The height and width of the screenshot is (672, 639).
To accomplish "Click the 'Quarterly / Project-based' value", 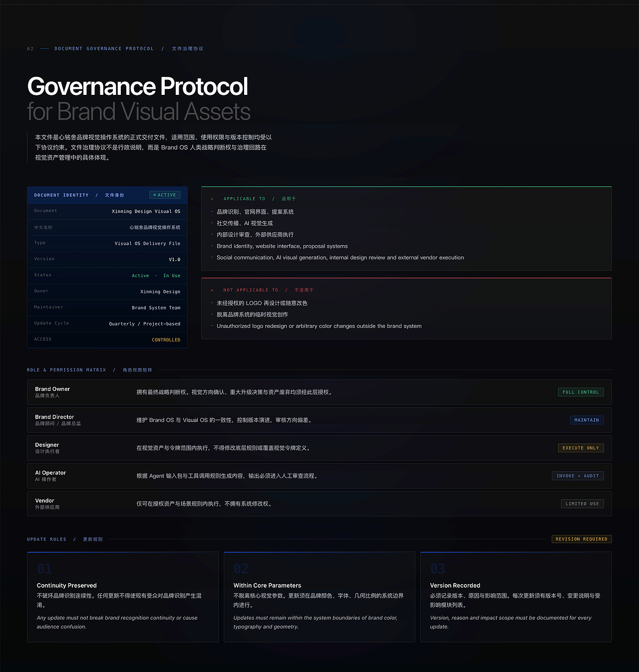I will [145, 324].
